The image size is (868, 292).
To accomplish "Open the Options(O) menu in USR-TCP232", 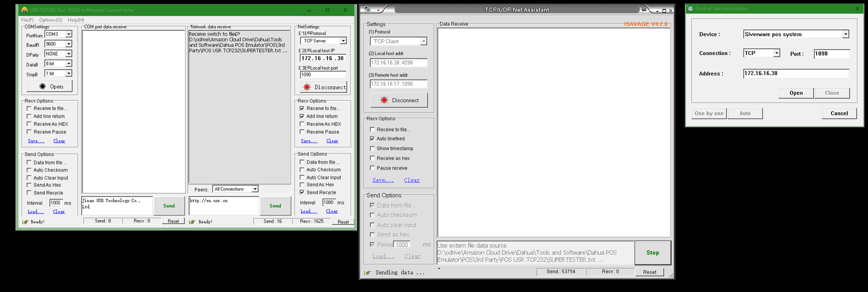I will (x=50, y=20).
